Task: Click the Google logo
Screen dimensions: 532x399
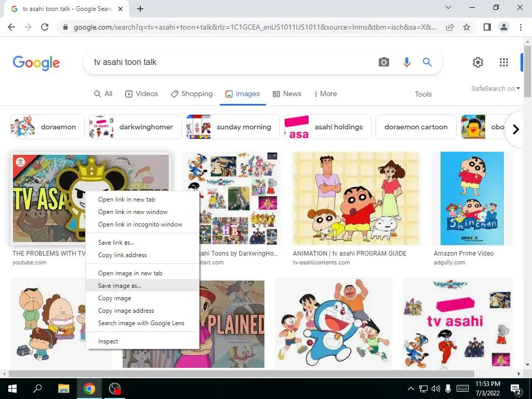Action: pyautogui.click(x=36, y=63)
